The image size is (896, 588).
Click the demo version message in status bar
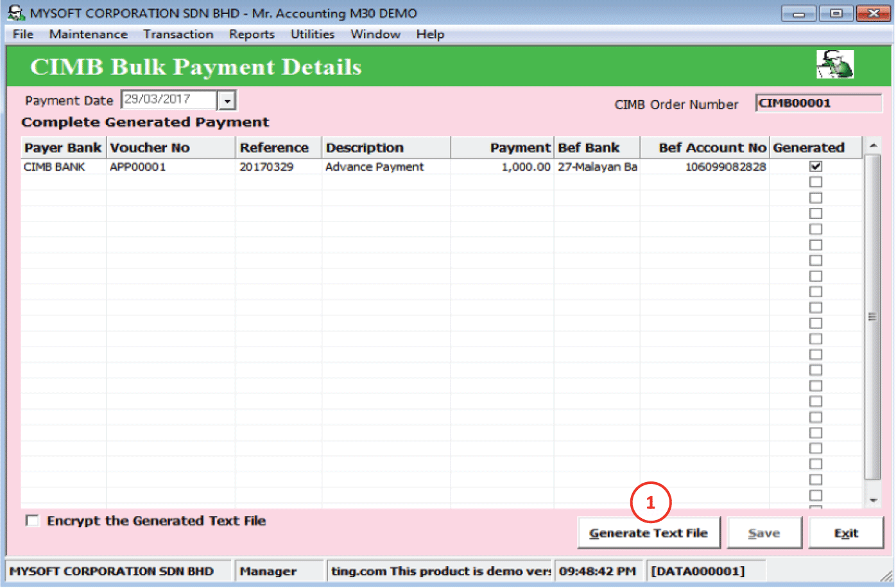click(x=440, y=571)
